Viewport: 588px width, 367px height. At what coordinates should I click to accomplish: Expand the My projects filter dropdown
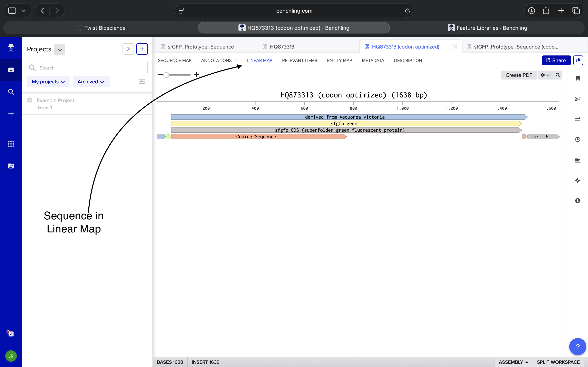tap(48, 81)
